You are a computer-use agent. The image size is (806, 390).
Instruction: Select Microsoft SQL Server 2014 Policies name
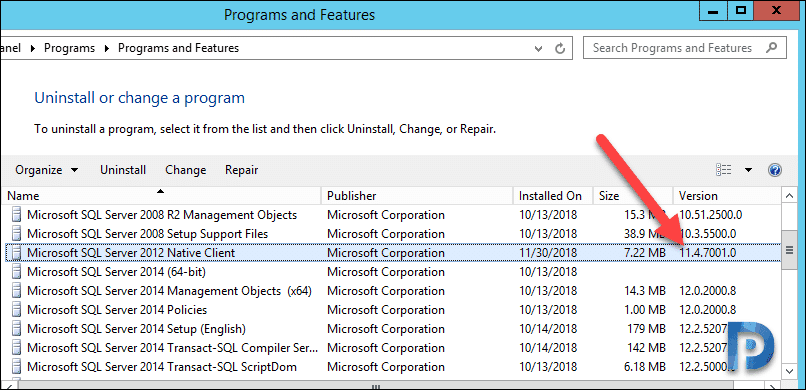[x=117, y=310]
